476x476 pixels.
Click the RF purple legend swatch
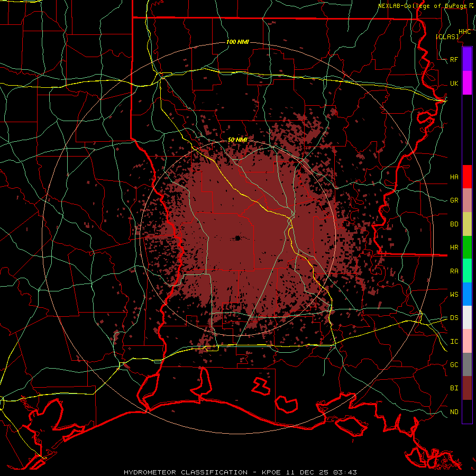pyautogui.click(x=467, y=59)
